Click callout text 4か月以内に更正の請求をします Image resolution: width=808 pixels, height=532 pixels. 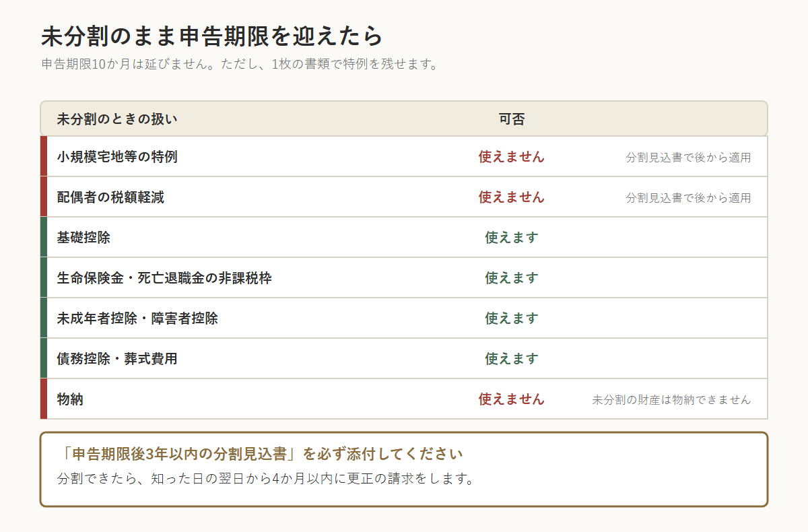click(373, 479)
